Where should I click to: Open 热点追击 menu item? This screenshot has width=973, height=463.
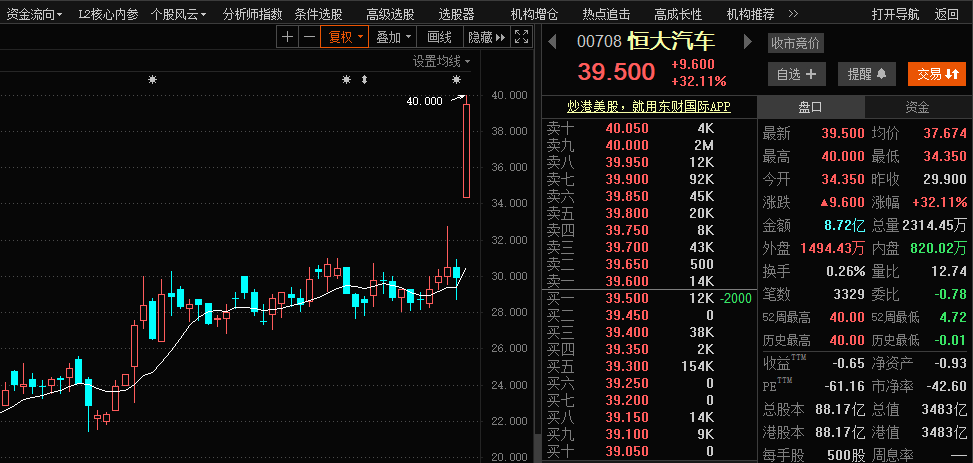click(606, 14)
